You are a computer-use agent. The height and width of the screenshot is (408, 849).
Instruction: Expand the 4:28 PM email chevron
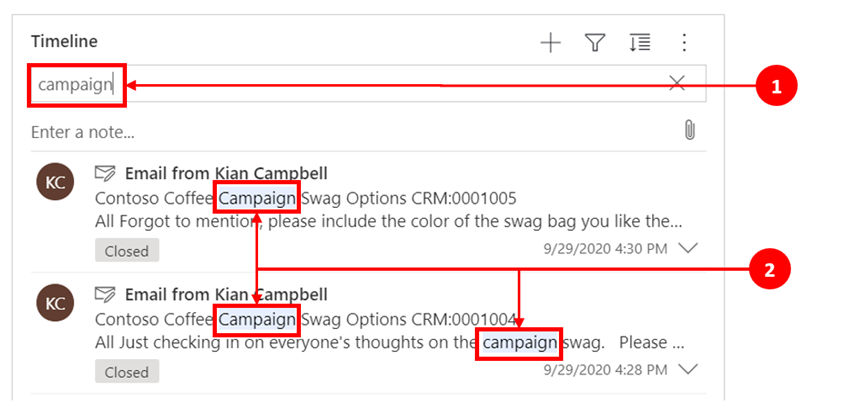(688, 370)
